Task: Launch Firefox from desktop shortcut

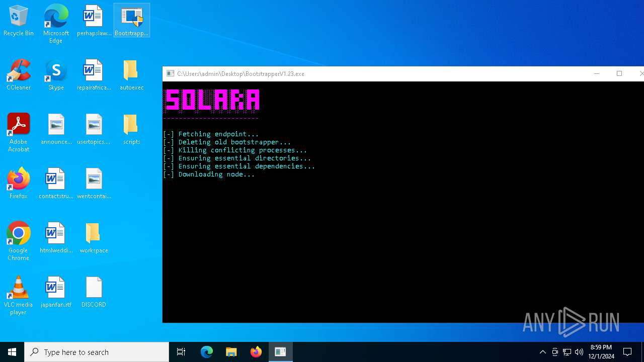Action: tap(19, 184)
